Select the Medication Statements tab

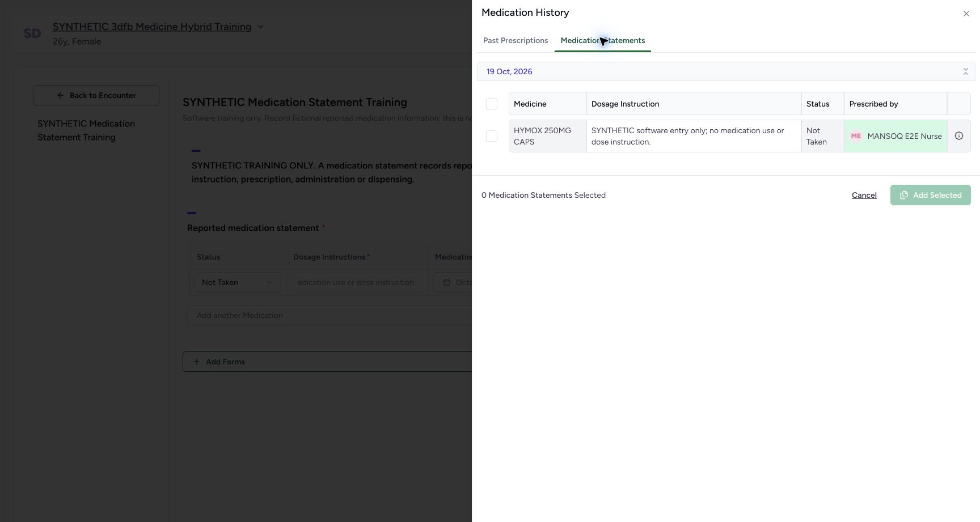(x=603, y=40)
